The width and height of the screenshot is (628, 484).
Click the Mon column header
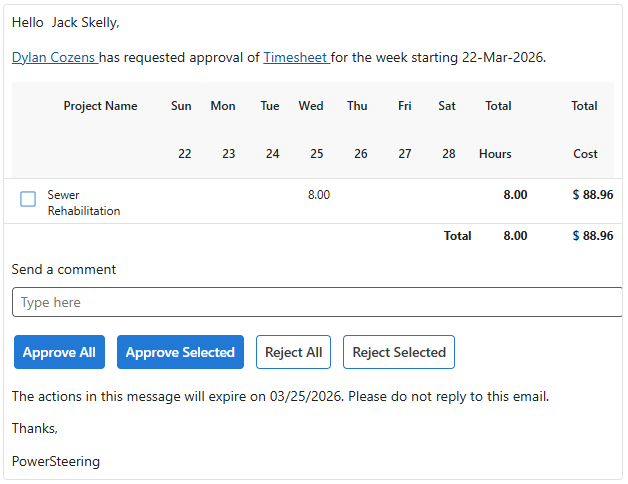coord(223,106)
